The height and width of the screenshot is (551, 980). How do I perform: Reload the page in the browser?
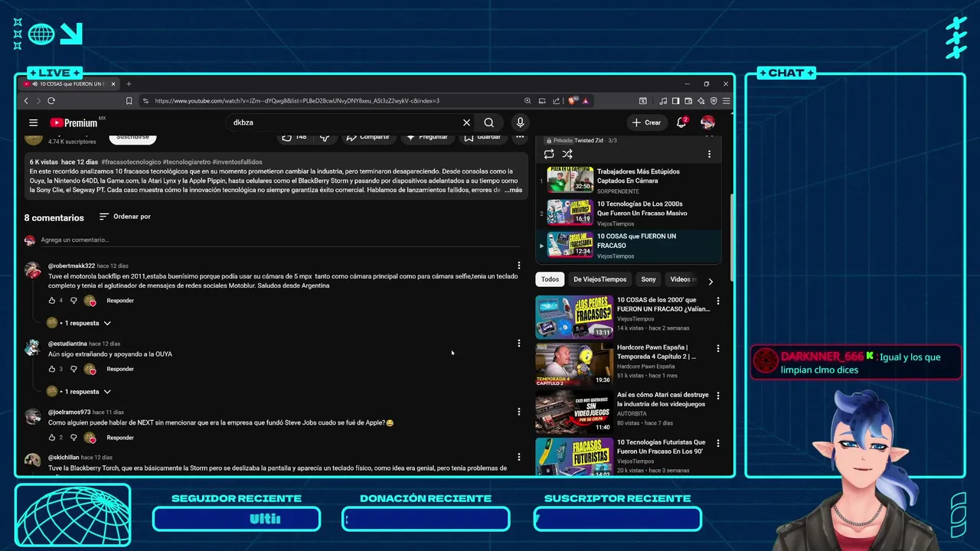click(x=51, y=101)
